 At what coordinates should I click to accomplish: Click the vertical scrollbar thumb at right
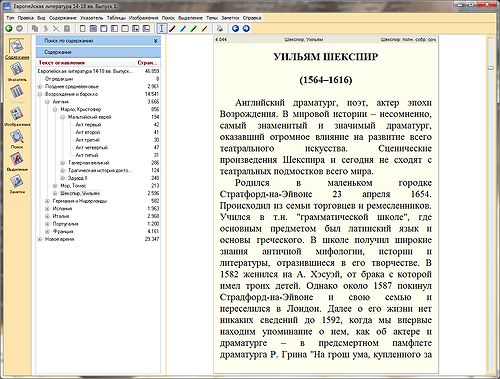[x=491, y=68]
